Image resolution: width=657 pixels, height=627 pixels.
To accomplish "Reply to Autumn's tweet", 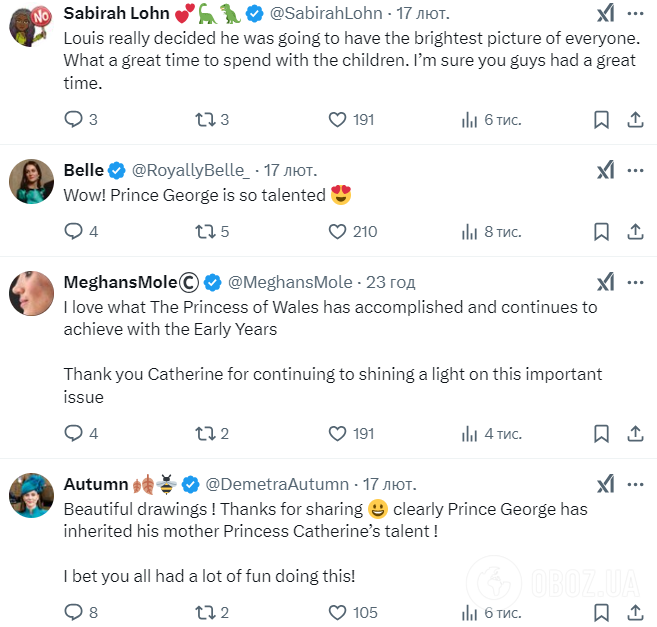I will [73, 612].
